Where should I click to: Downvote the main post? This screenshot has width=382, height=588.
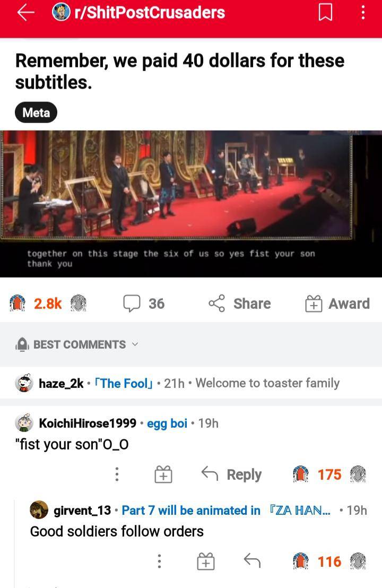pyautogui.click(x=78, y=304)
